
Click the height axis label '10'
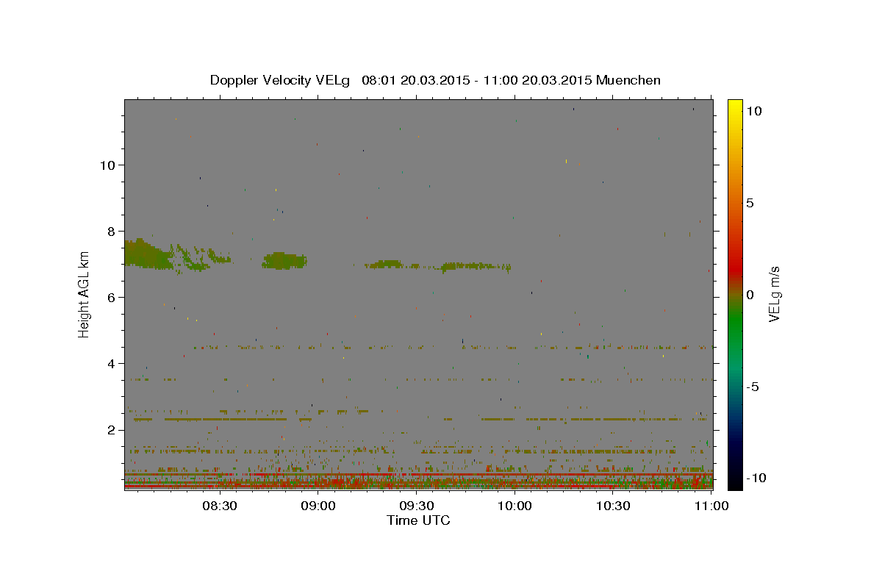(107, 165)
